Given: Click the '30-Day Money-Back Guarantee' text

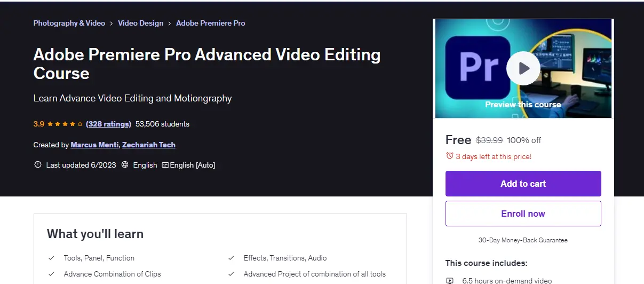Looking at the screenshot, I should [x=523, y=240].
